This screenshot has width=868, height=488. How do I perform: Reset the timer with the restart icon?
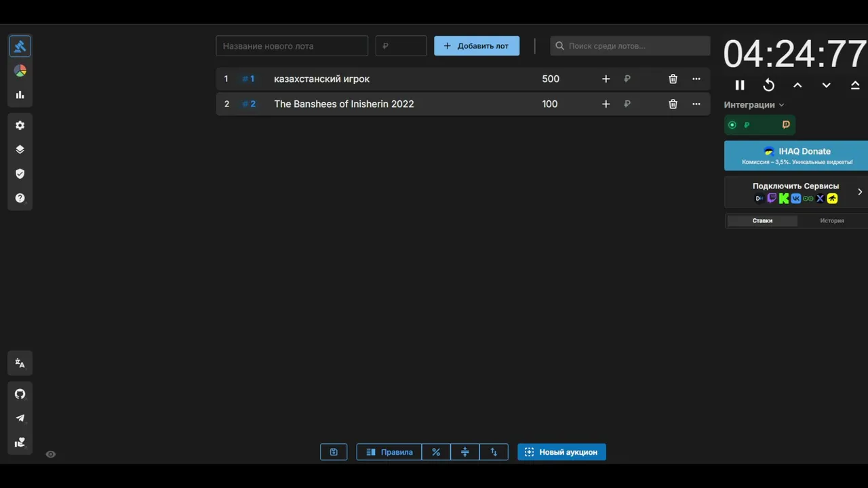tap(769, 85)
